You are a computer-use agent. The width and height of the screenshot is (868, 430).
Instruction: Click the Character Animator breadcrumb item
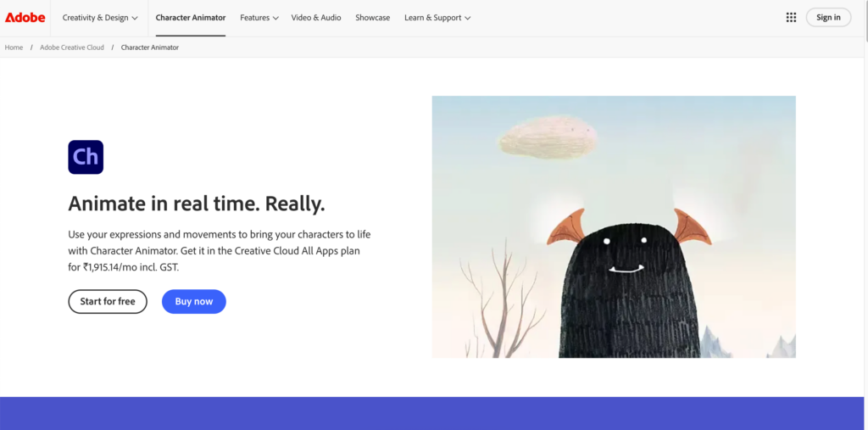[150, 47]
